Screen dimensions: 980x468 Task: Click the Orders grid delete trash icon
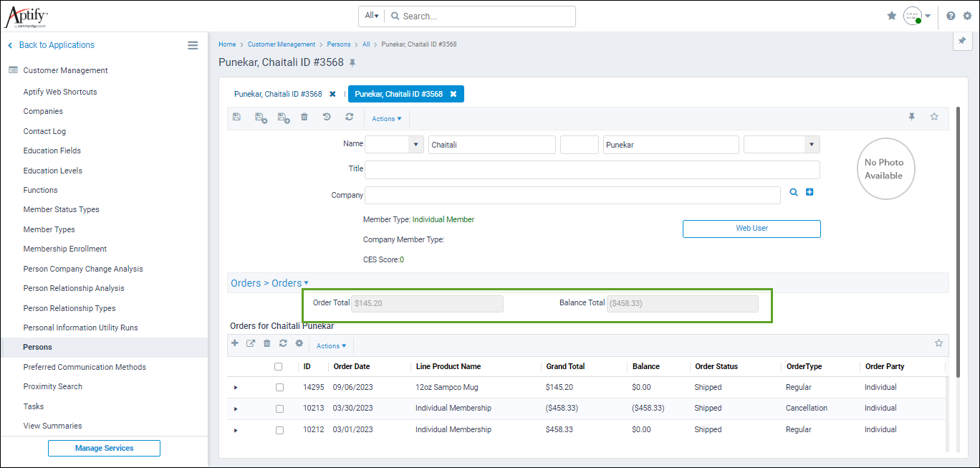[x=267, y=343]
